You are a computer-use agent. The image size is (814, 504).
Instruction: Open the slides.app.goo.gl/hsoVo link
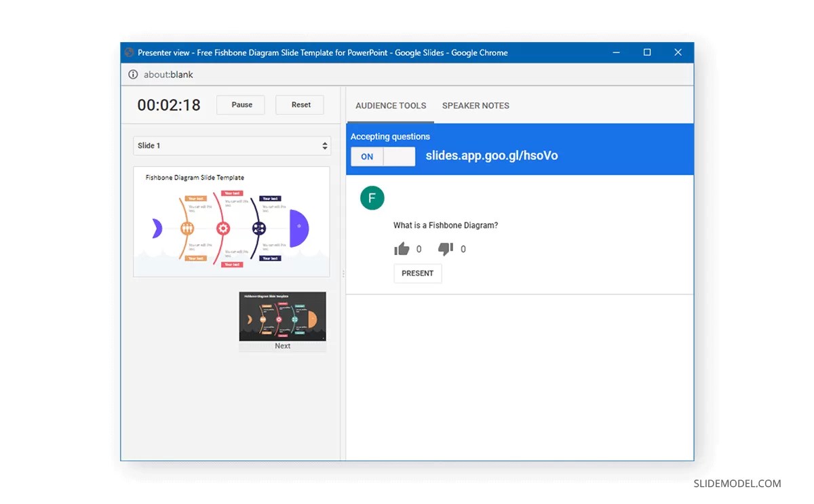[x=492, y=156]
